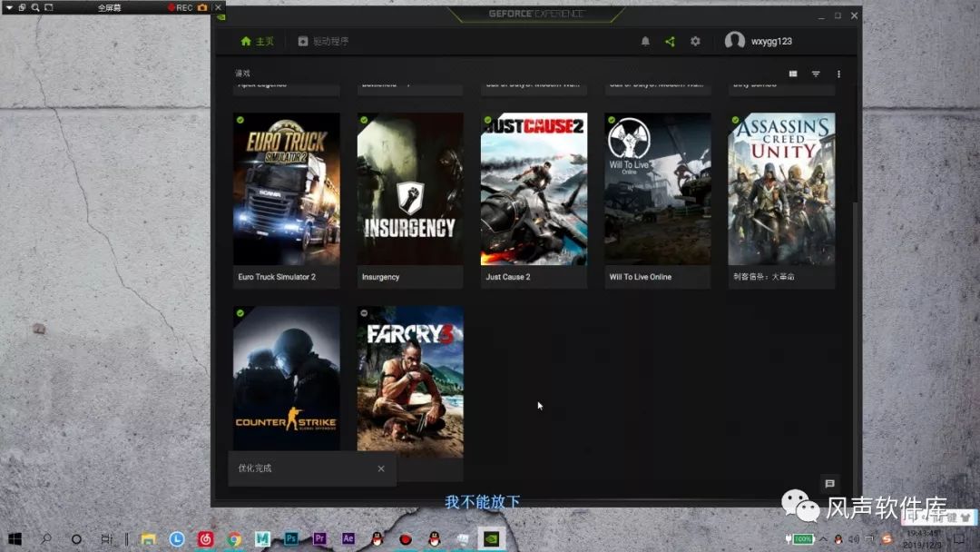The image size is (980, 552).
Task: Click the Assassin's Creed Unity cover
Action: 781,189
